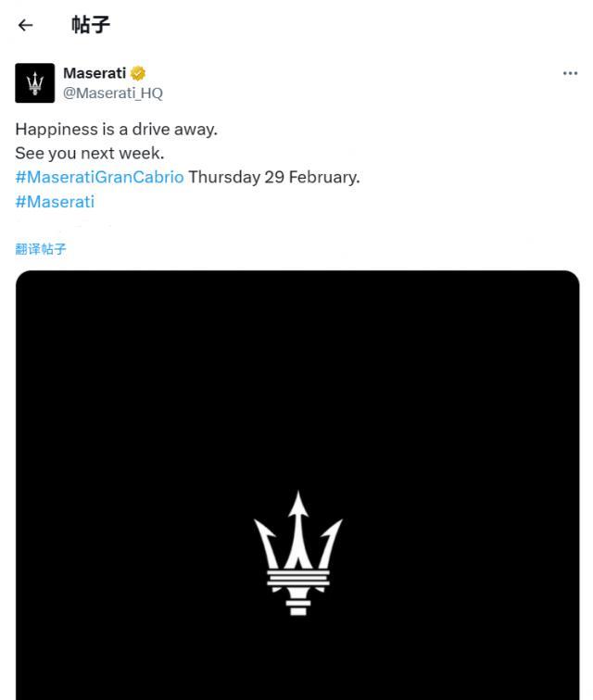Open the #MaseratiGranCabrio hashtag
The width and height of the screenshot is (593, 700).
click(99, 177)
